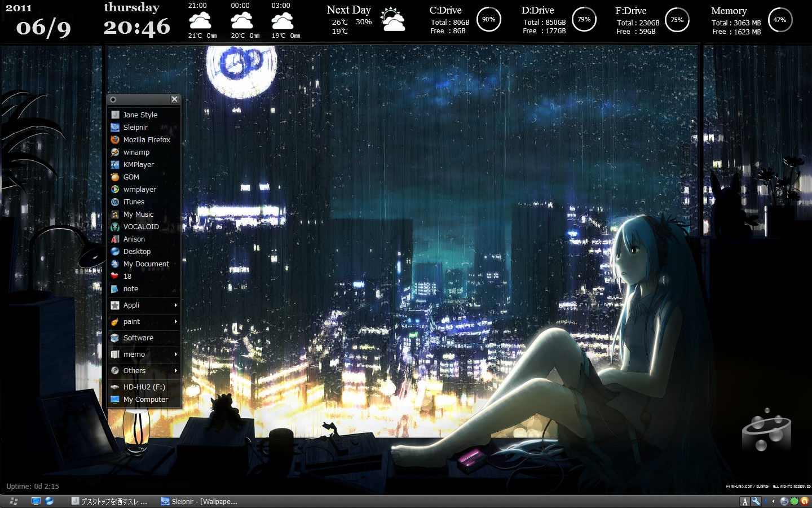
Task: Click the Next Day partly-cloudy weather icon
Action: [392, 20]
